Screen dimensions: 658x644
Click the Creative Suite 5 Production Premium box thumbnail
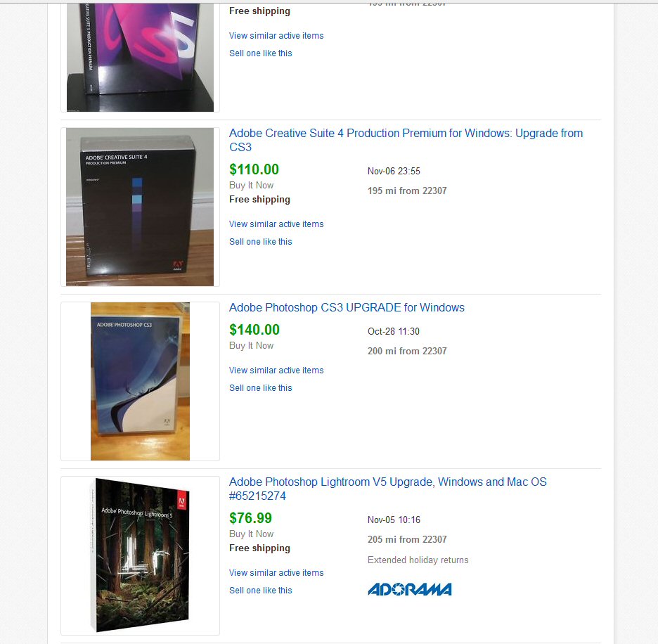(x=140, y=57)
